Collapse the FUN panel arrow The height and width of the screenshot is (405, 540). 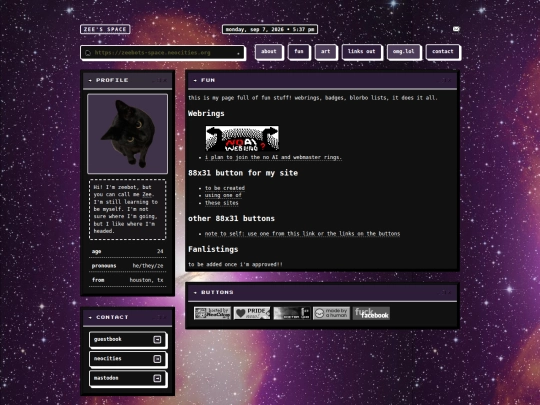click(x=195, y=80)
